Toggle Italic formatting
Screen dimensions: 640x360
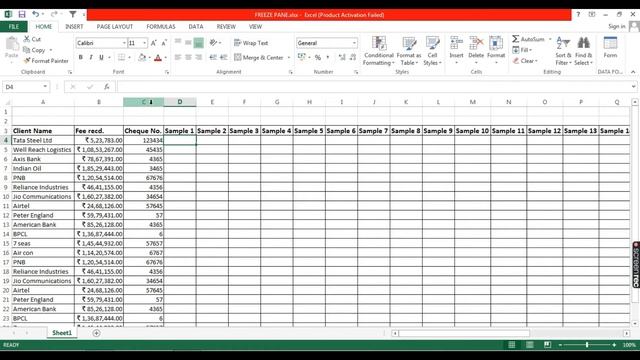point(91,58)
